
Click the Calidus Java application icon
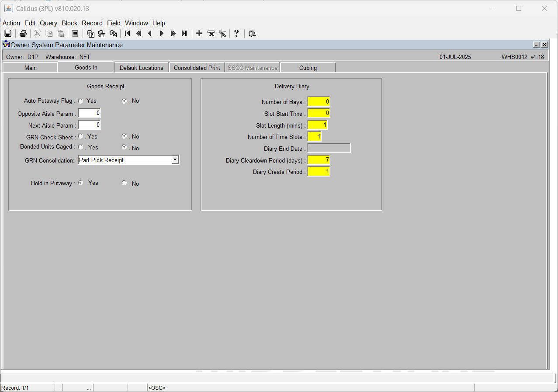coord(8,8)
